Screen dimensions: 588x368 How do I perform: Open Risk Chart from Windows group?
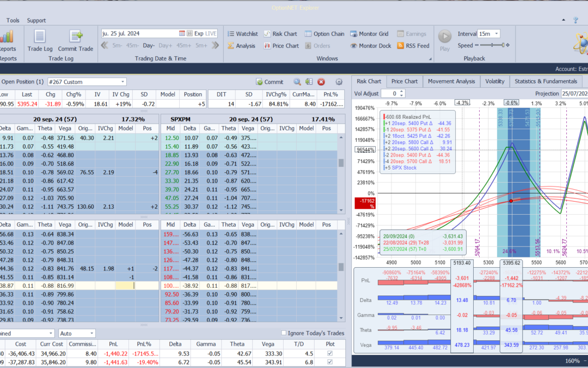coord(280,34)
